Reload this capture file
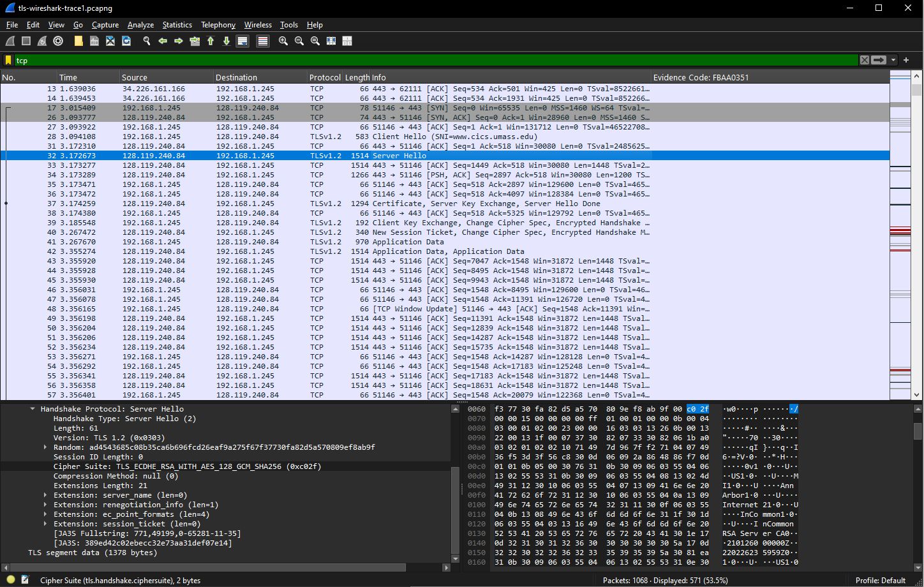 [x=126, y=41]
